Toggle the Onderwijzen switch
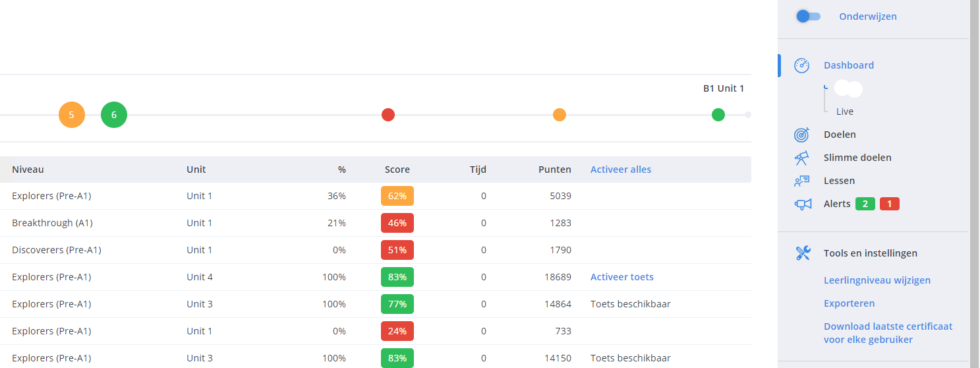This screenshot has height=368, width=980. pyautogui.click(x=808, y=16)
